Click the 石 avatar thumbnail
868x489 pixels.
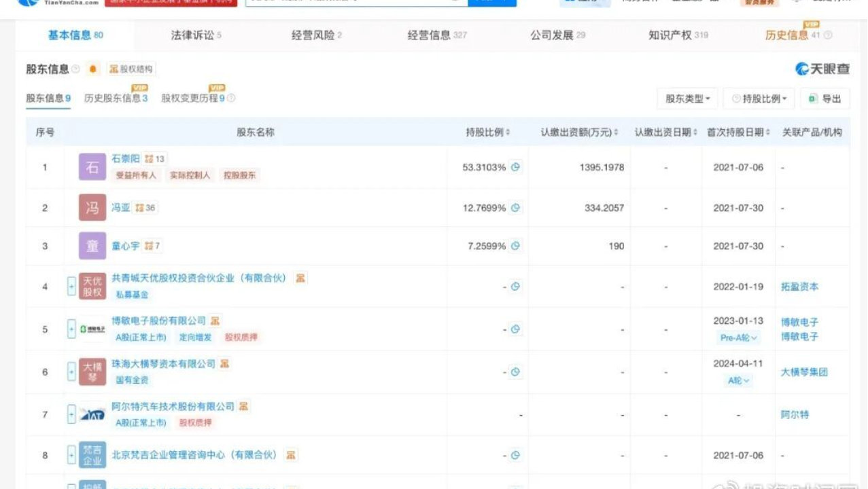coord(92,167)
